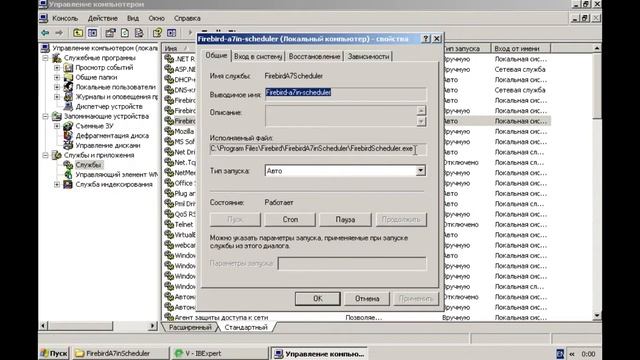Click the language indicator in system tray
640x360 pixels.
pyautogui.click(x=560, y=353)
